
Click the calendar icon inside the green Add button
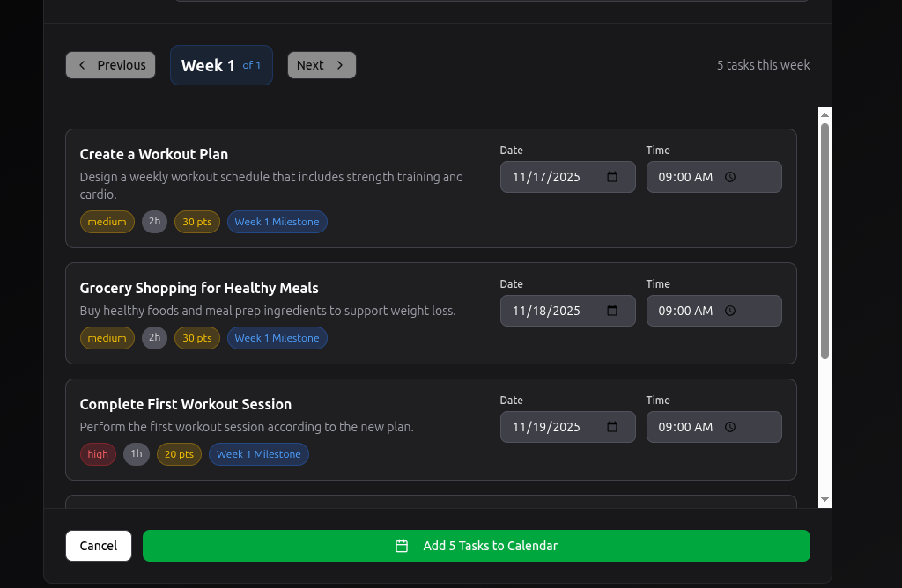pos(401,546)
